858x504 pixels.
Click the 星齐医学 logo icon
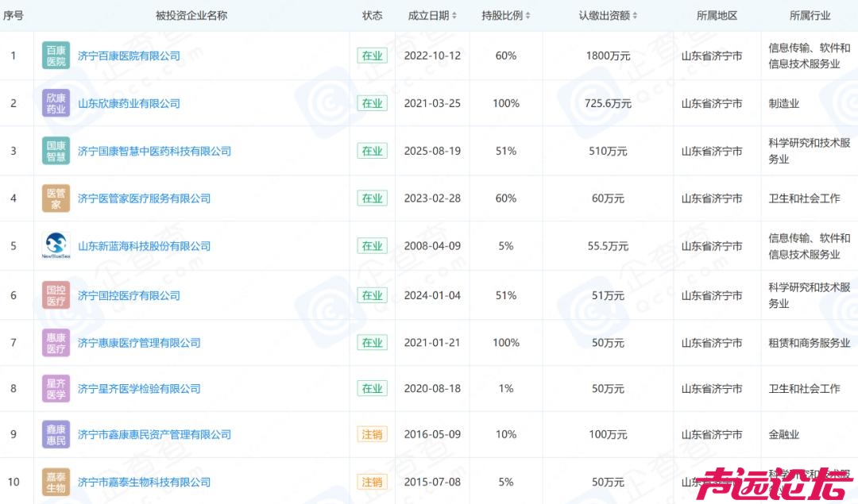pos(55,388)
